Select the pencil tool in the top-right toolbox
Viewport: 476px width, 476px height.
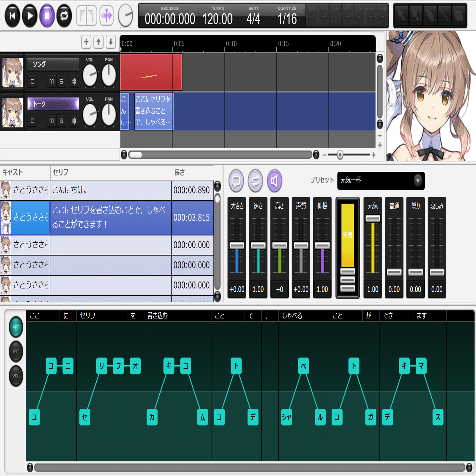[430, 16]
